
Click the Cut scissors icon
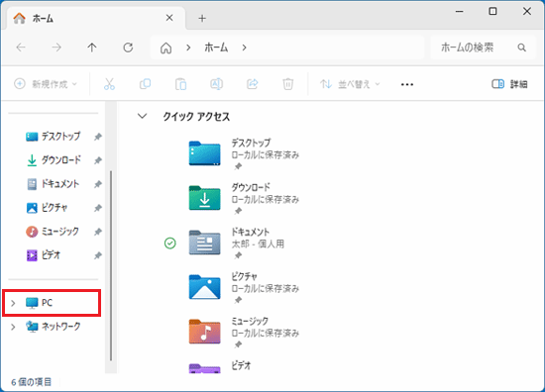point(109,84)
